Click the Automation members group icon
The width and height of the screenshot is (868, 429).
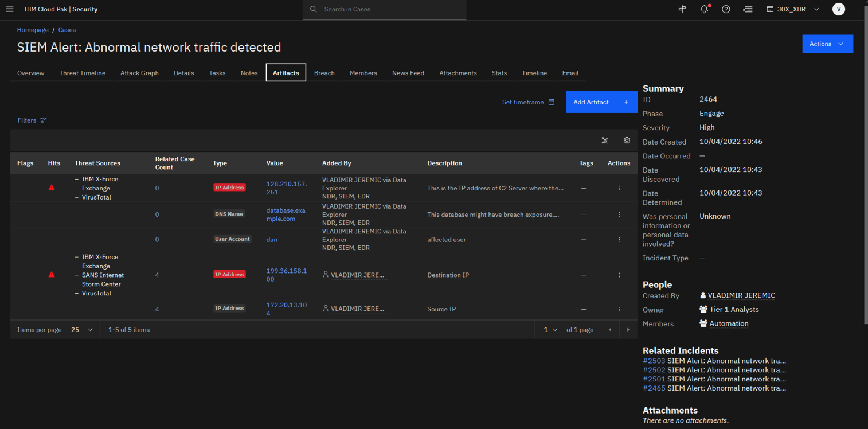(703, 323)
